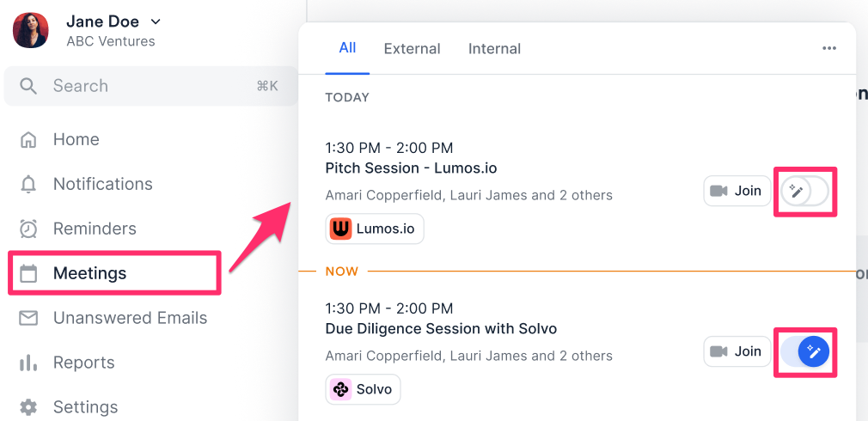
Task: Join the Due Diligence Session with Solvo
Action: pyautogui.click(x=737, y=351)
